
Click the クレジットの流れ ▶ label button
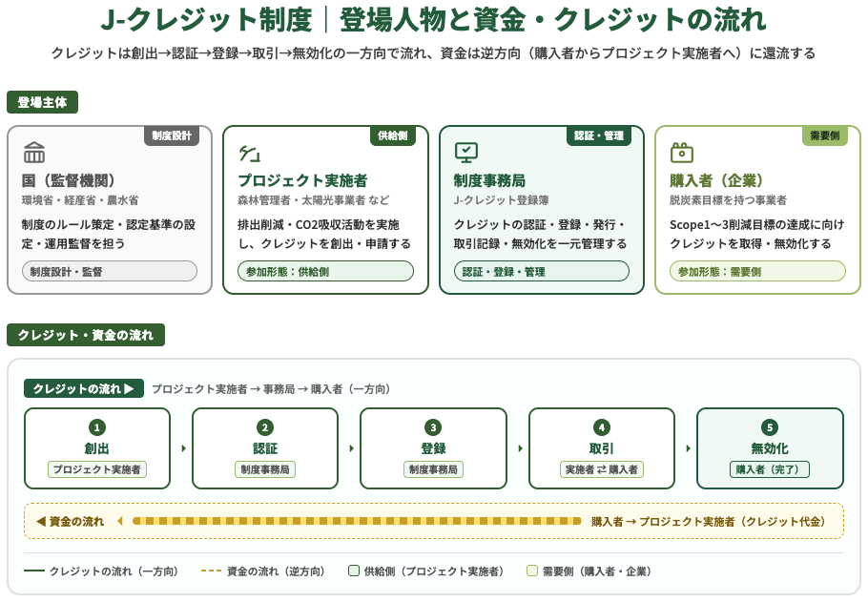[x=84, y=389]
